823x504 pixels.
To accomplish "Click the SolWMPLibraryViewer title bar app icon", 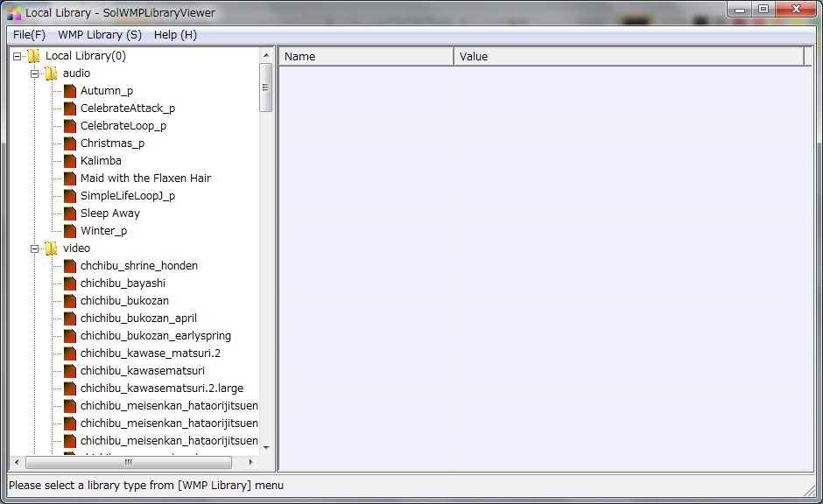I will coord(14,13).
